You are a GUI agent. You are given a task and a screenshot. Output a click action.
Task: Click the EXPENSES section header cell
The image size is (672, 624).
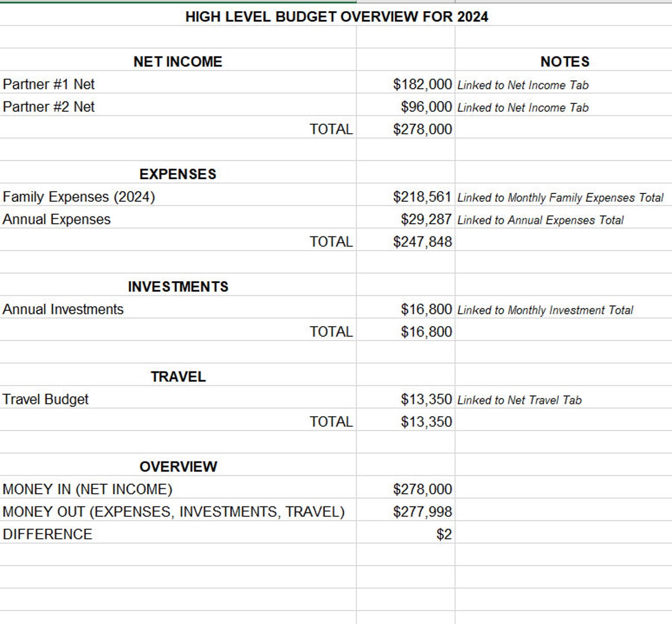point(178,174)
